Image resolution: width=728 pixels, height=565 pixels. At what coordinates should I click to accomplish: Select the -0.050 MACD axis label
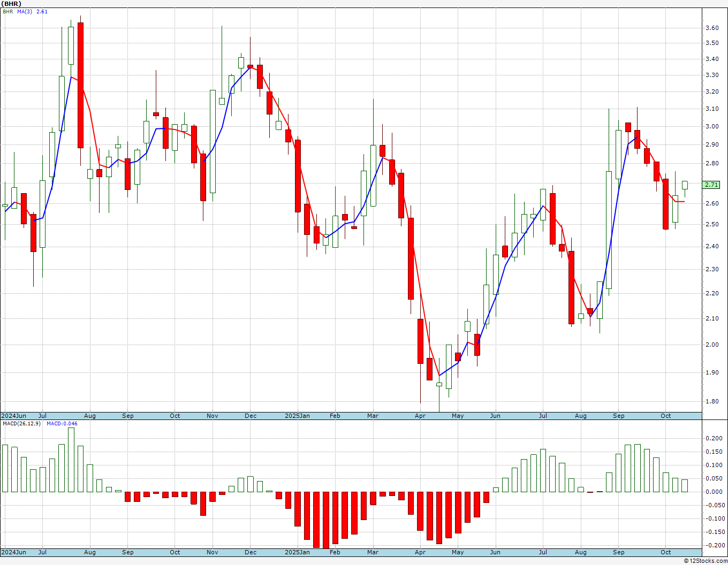714,505
